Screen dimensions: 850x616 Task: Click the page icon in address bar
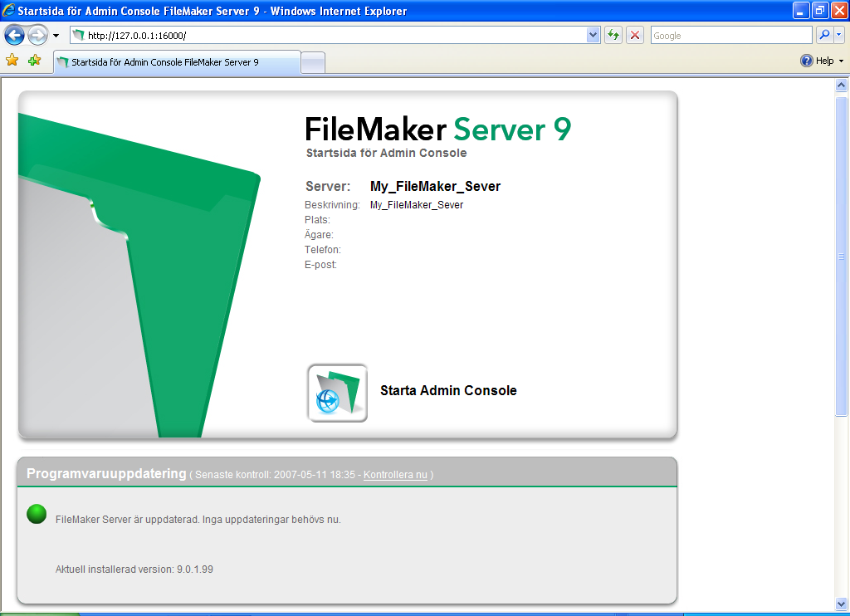[79, 35]
